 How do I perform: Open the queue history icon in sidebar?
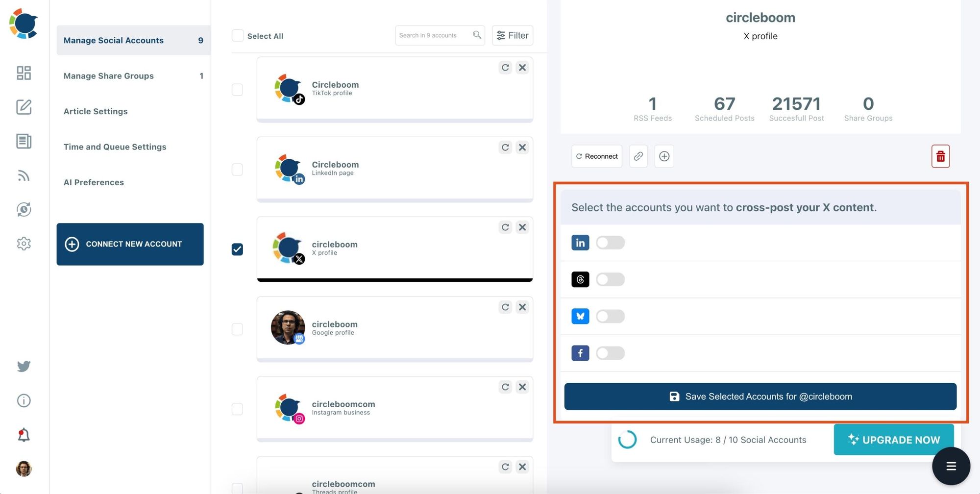pyautogui.click(x=23, y=209)
